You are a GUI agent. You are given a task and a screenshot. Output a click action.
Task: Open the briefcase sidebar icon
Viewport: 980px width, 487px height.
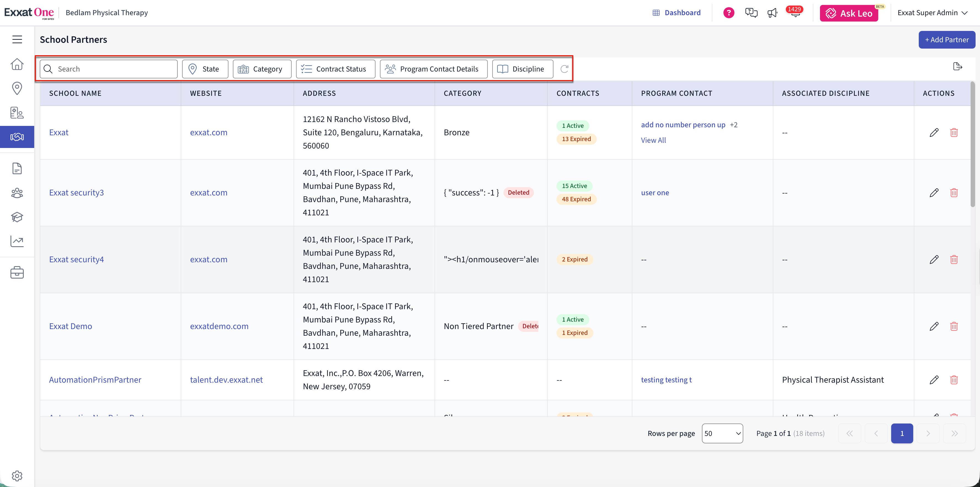[17, 273]
